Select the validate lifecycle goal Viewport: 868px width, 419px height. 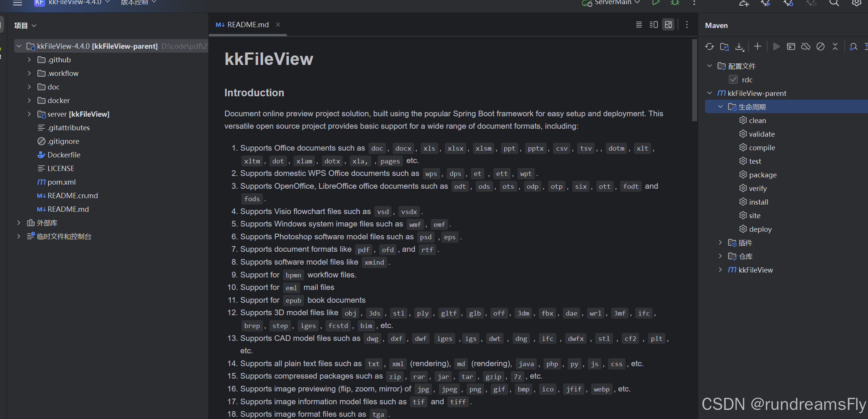click(x=757, y=134)
